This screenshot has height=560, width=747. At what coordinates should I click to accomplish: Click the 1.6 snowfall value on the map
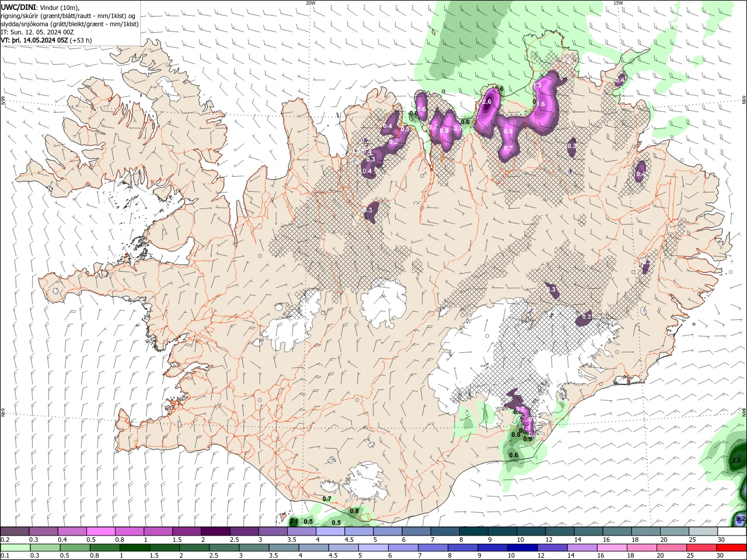[540, 104]
